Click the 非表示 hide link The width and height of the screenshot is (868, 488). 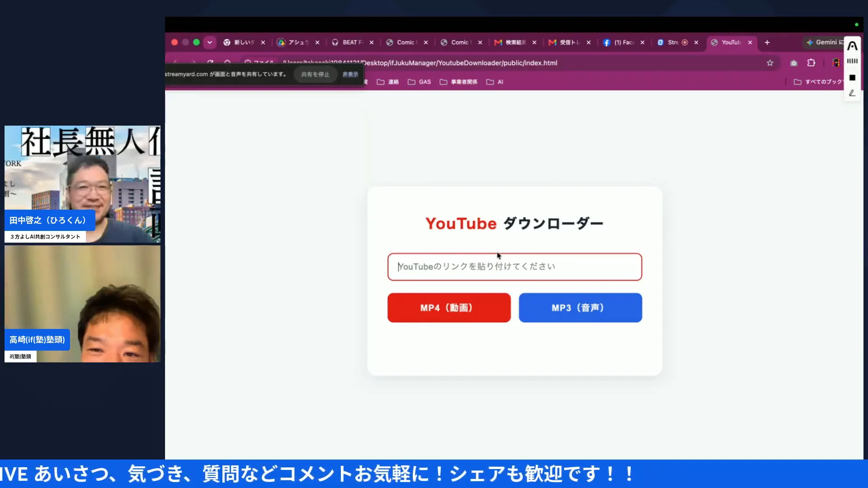coord(350,74)
